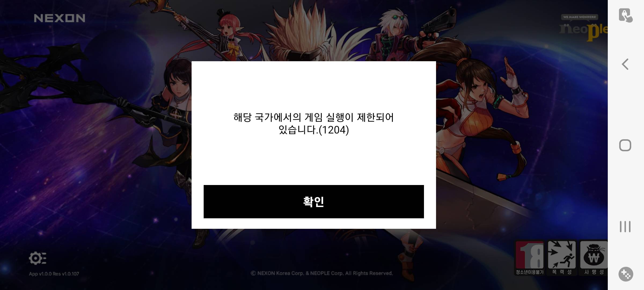Tap the 폭력성 violence rating badge
Screen dimensions: 644x290
[562, 258]
